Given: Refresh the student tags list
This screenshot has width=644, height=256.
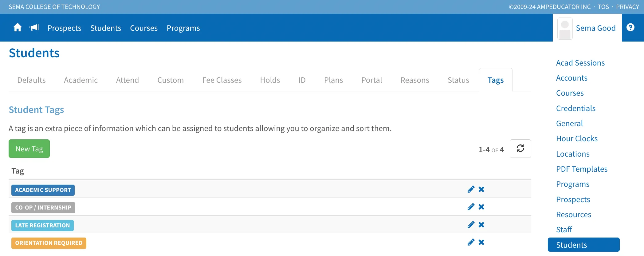Looking at the screenshot, I should [x=520, y=149].
